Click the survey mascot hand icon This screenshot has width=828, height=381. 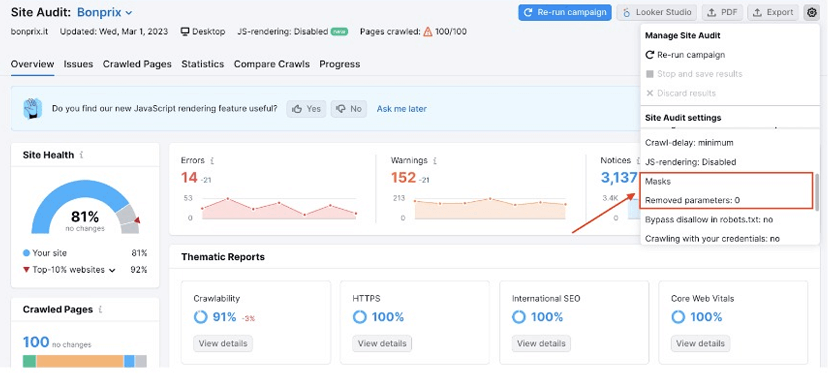pos(33,108)
